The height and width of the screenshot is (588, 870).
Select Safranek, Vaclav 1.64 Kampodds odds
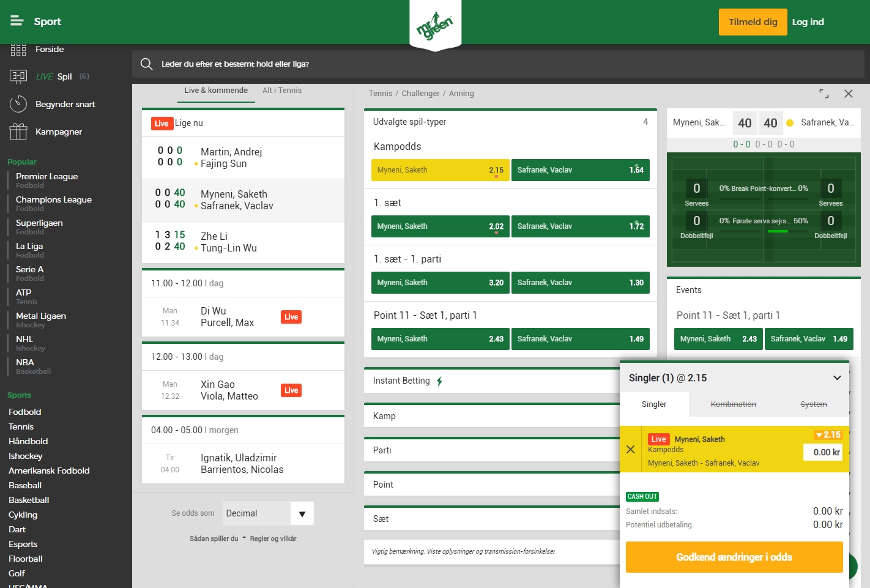tap(580, 170)
